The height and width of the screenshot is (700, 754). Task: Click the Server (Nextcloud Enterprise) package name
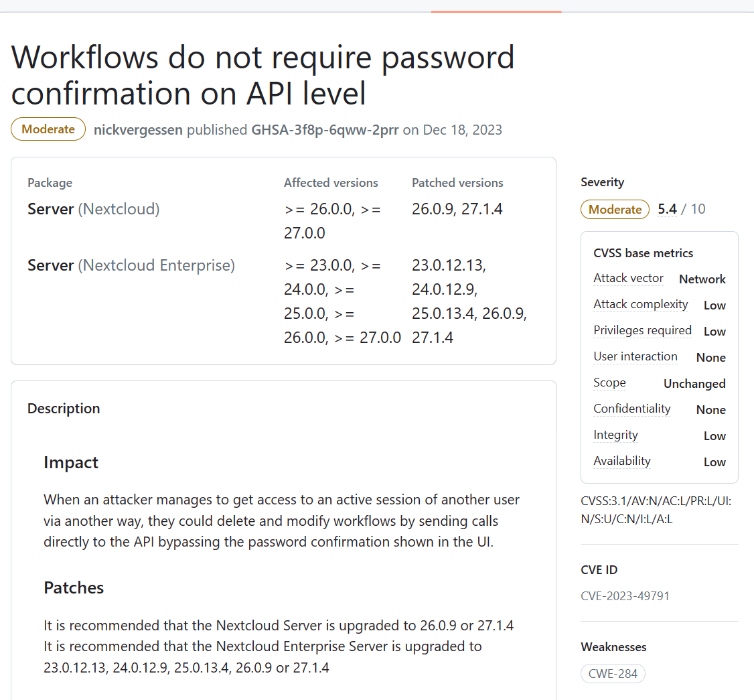coord(131,265)
